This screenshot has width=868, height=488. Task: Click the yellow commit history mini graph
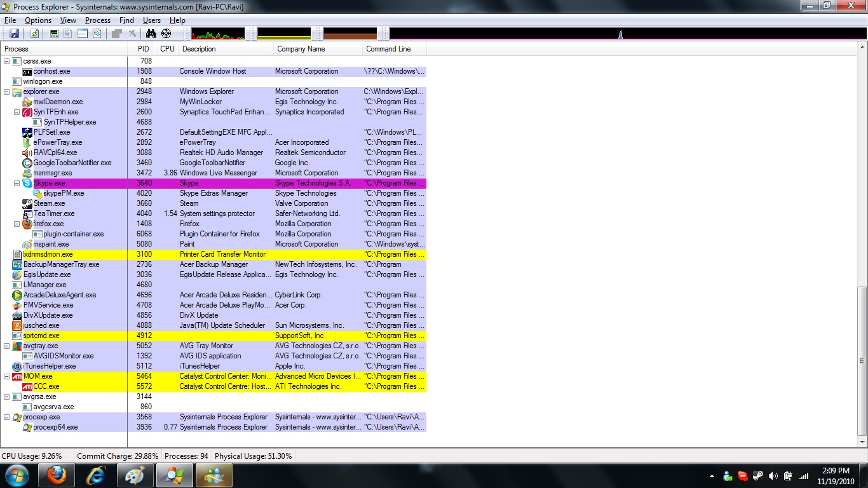coord(284,34)
